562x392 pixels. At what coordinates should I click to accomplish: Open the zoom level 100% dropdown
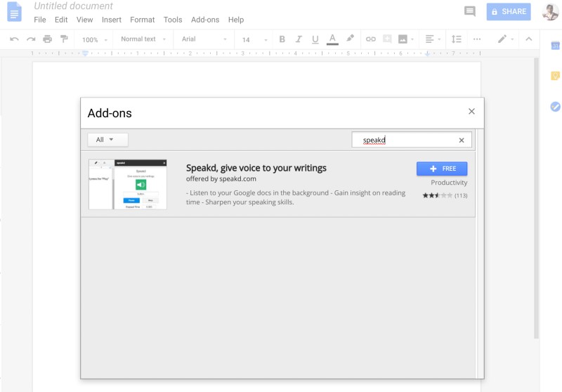(94, 39)
